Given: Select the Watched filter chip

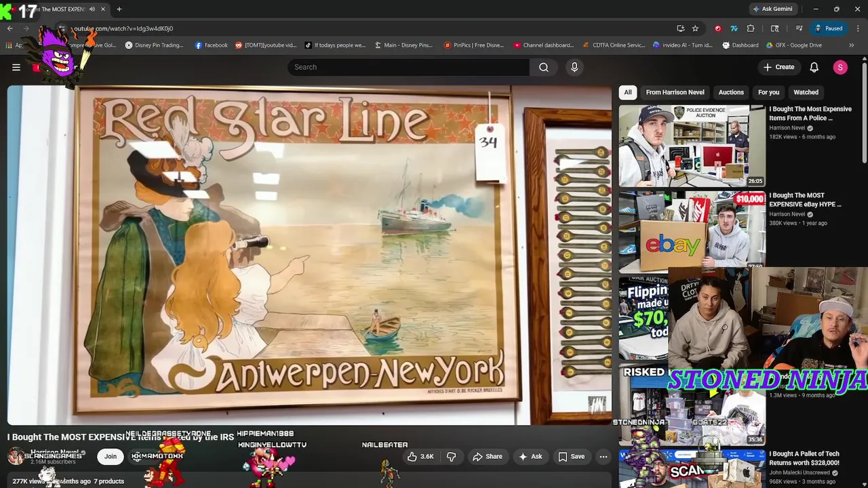Looking at the screenshot, I should pyautogui.click(x=806, y=92).
